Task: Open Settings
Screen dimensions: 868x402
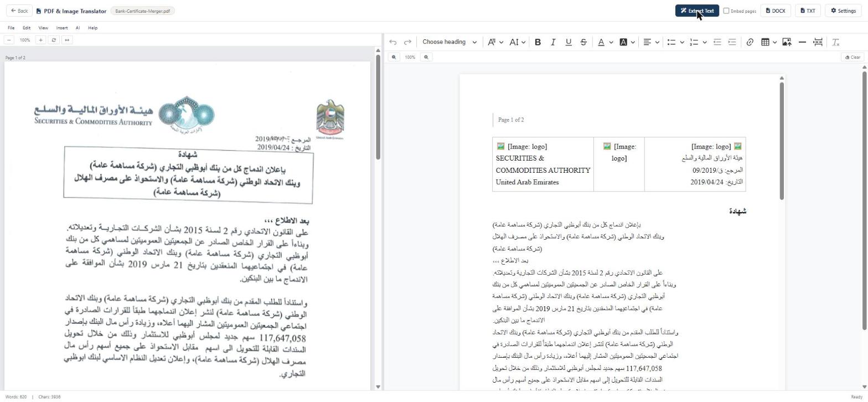Action: [843, 11]
